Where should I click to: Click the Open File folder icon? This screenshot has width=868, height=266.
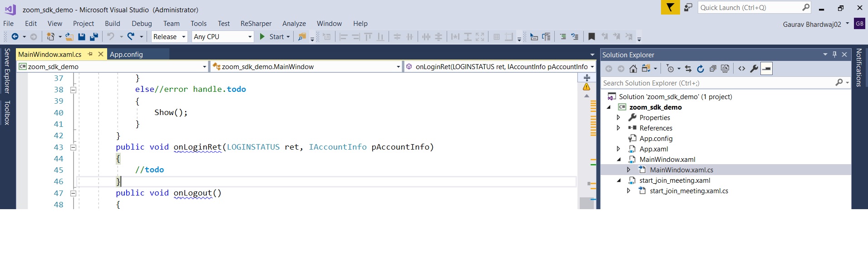(x=69, y=37)
